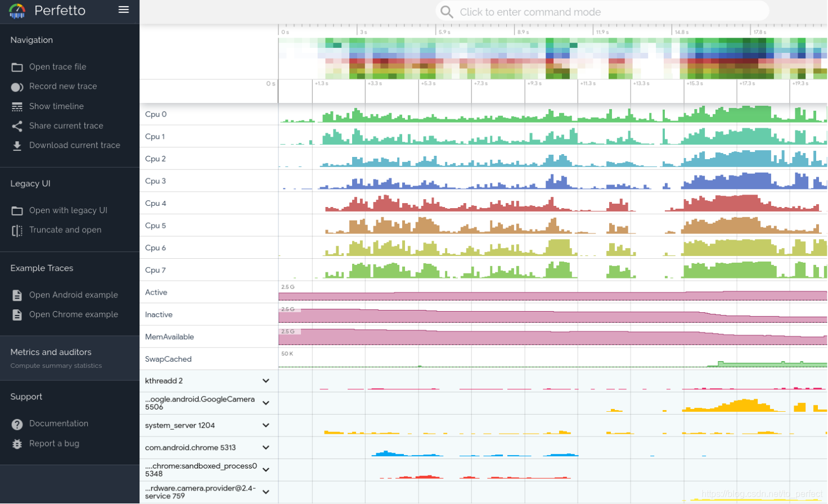The width and height of the screenshot is (828, 504).
Task: Select Truncate and open option
Action: coord(65,230)
